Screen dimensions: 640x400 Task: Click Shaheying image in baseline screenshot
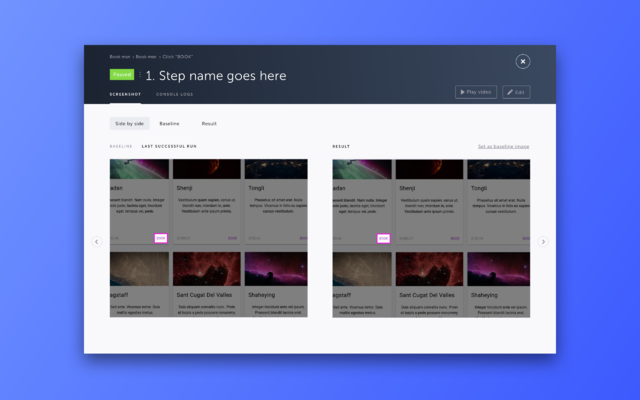275,268
